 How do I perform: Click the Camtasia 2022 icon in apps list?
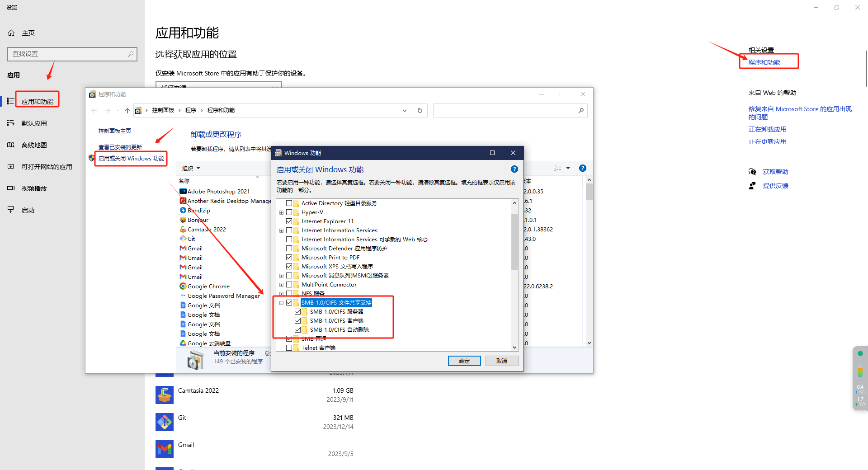(165, 395)
